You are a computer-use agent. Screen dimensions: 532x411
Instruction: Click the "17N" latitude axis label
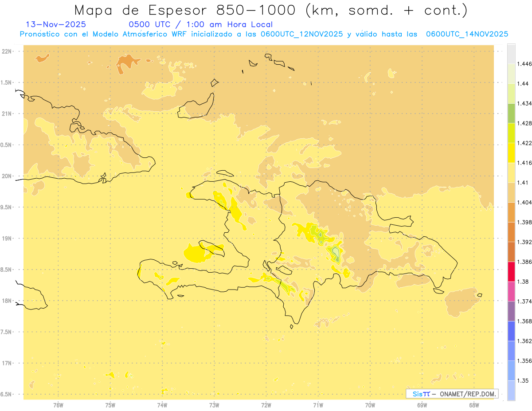tap(7, 364)
